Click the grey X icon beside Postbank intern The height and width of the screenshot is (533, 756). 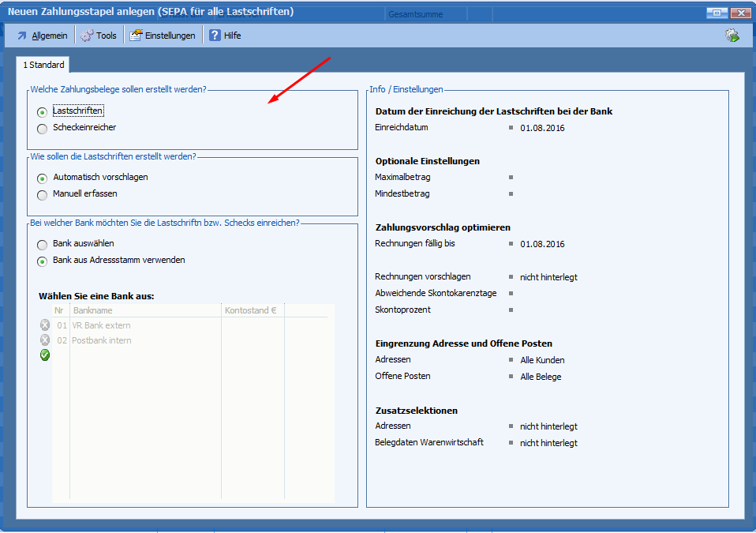click(45, 340)
